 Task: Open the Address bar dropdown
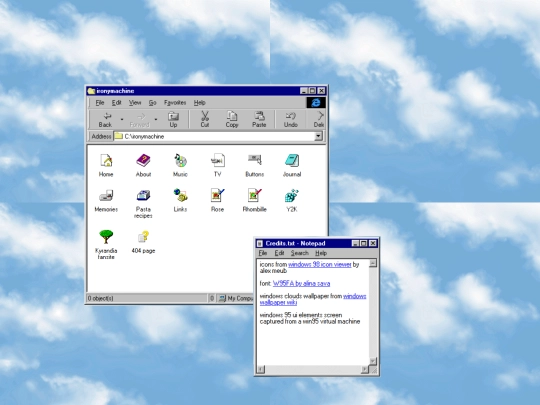pos(318,136)
